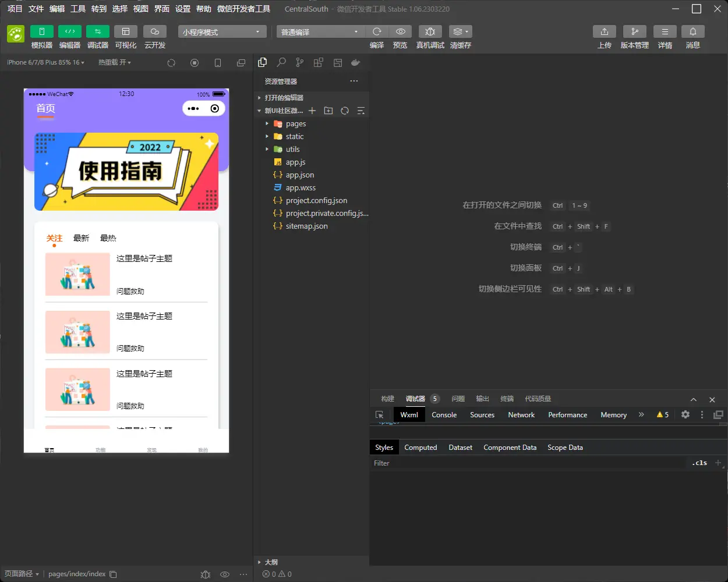Click the Filter input field

point(524,463)
